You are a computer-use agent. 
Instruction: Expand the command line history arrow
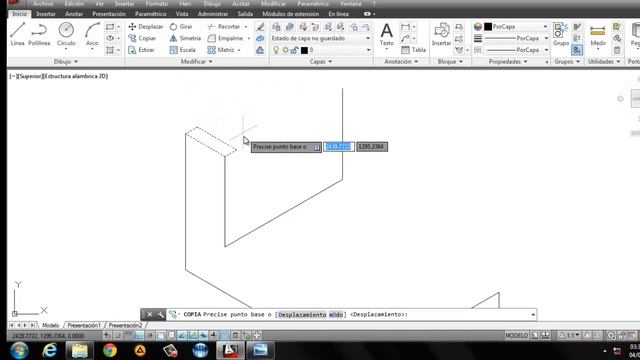point(533,314)
